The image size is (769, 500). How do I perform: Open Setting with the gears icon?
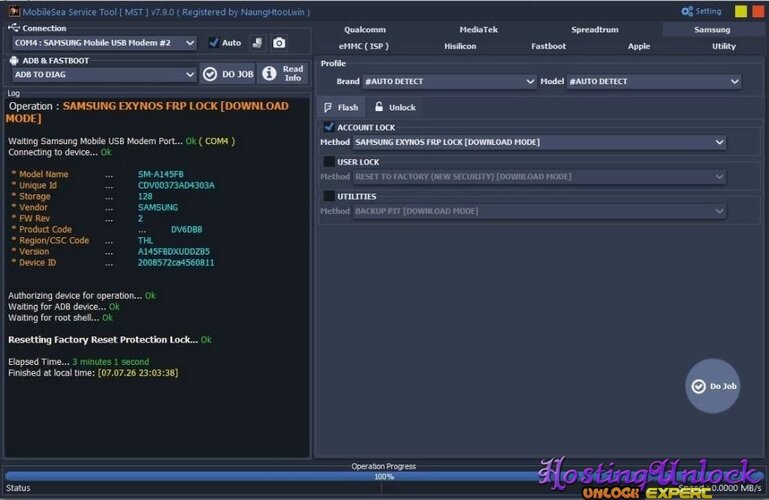701,11
